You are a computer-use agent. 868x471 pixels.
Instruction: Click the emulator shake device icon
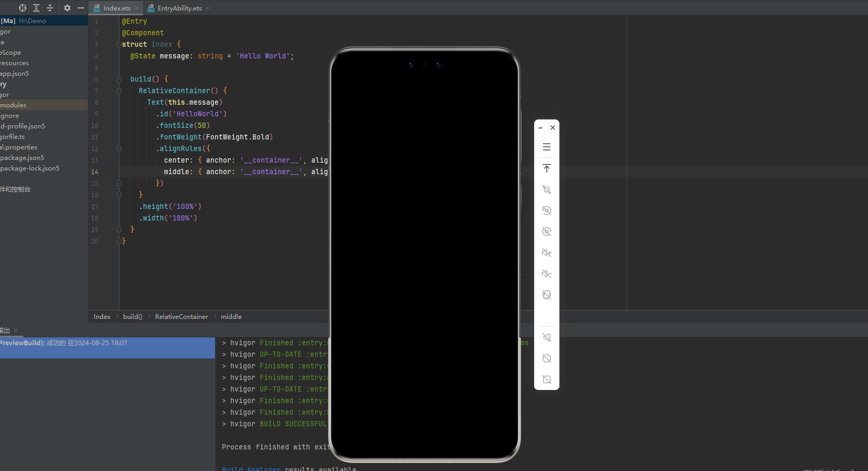(547, 295)
